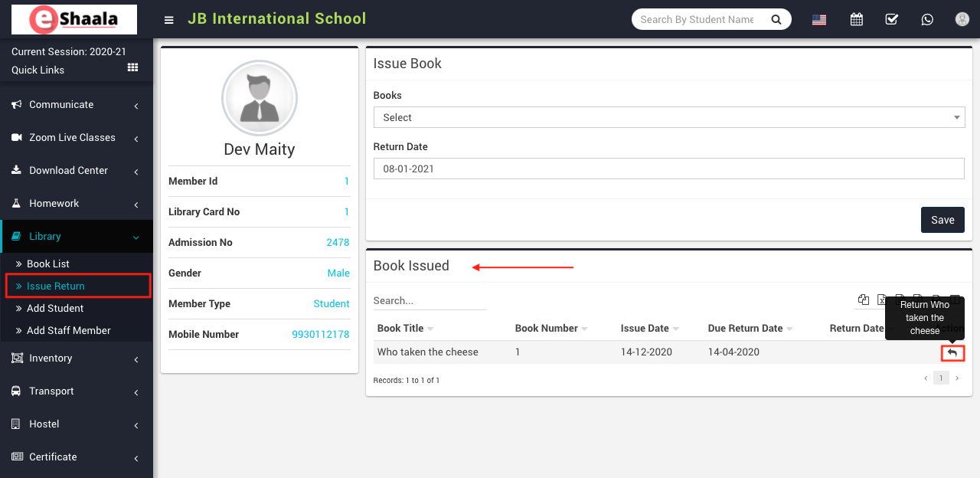Click the search magnifier icon
The width and height of the screenshot is (980, 478).
[776, 19]
